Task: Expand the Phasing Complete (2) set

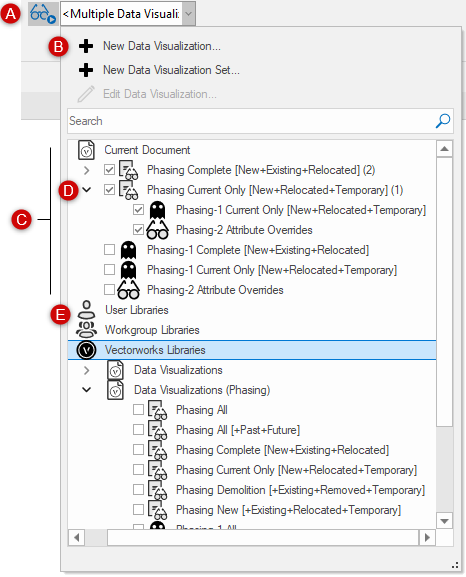Action: [87, 170]
